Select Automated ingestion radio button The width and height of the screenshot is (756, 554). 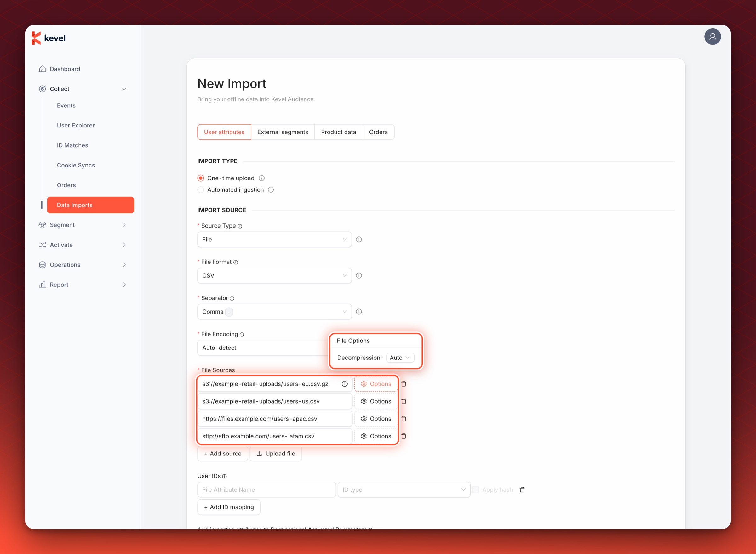[x=201, y=190]
